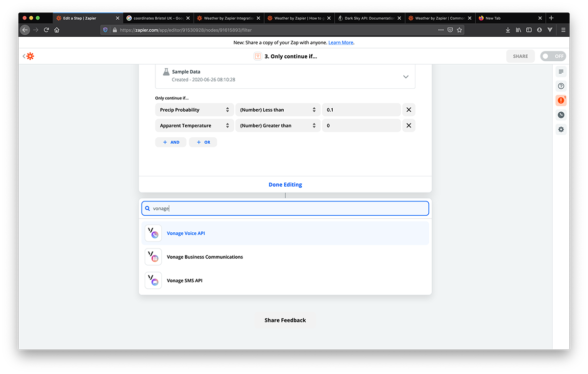Click the step title 3. Only continue if...
Screen dimensions: 588x374
tap(291, 56)
